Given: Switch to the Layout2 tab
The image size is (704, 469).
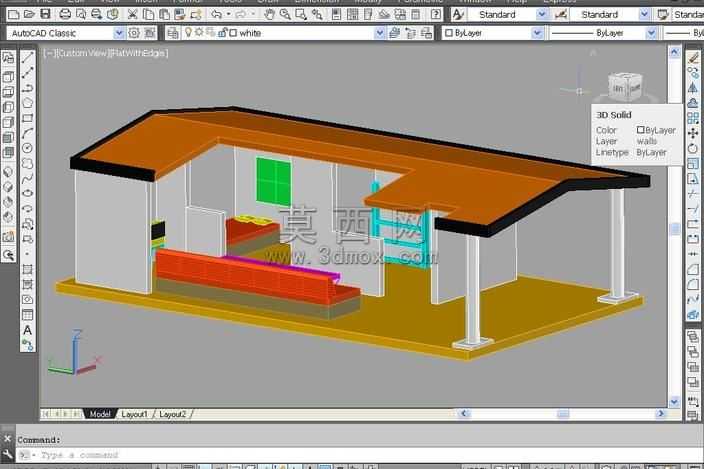Looking at the screenshot, I should click(172, 414).
